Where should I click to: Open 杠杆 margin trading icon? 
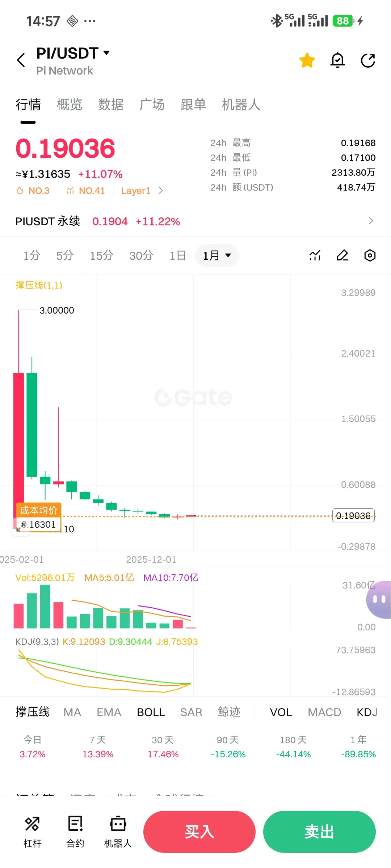pyautogui.click(x=33, y=831)
